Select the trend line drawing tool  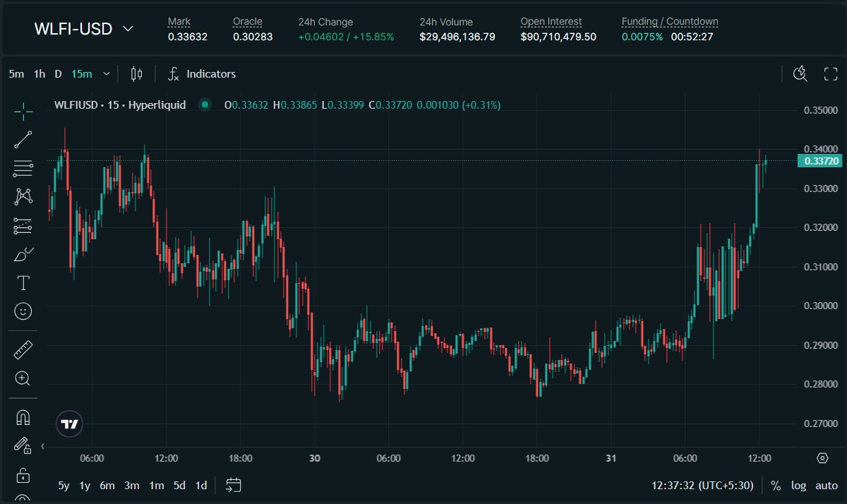tap(23, 139)
